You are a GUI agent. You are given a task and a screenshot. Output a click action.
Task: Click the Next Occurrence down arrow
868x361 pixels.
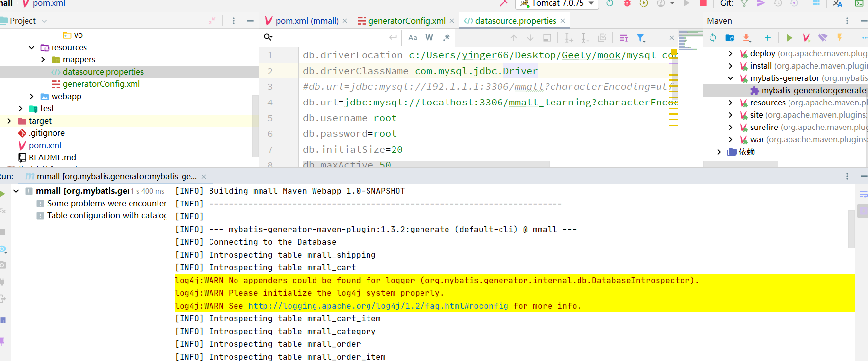coord(530,38)
